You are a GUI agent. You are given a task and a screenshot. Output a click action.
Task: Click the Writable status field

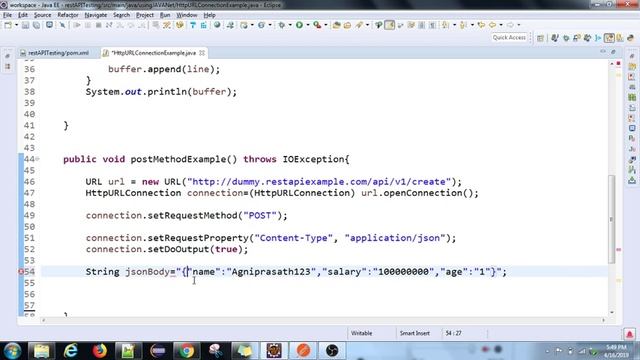coord(362,333)
